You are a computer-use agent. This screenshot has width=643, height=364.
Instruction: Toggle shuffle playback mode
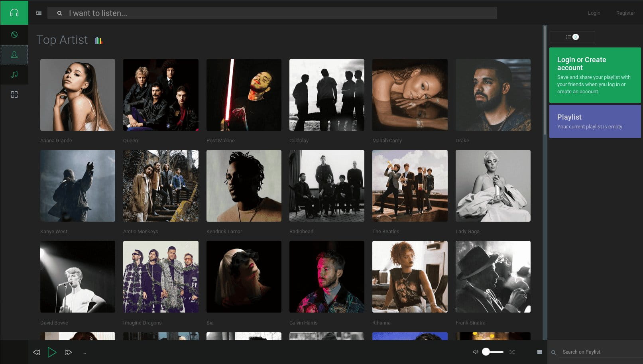pyautogui.click(x=512, y=352)
